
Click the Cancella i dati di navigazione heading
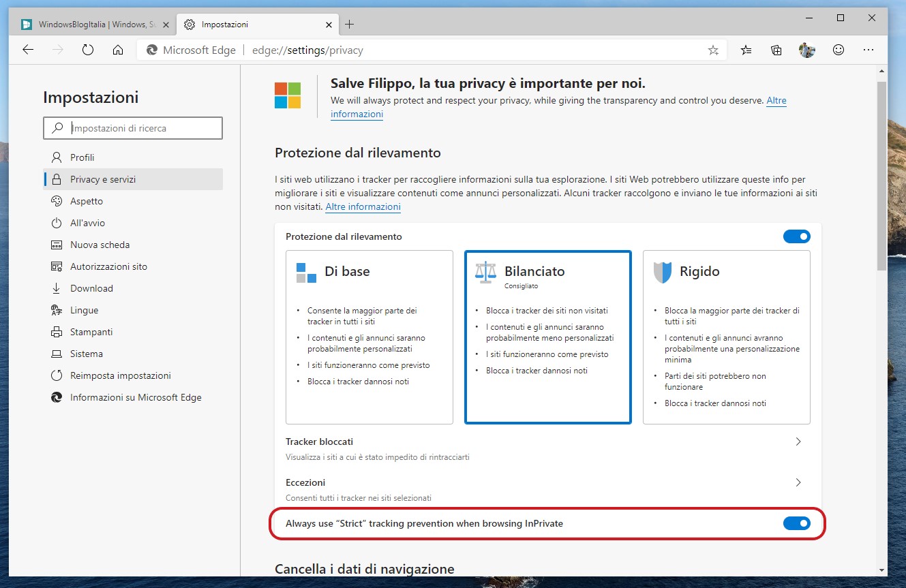pyautogui.click(x=365, y=569)
